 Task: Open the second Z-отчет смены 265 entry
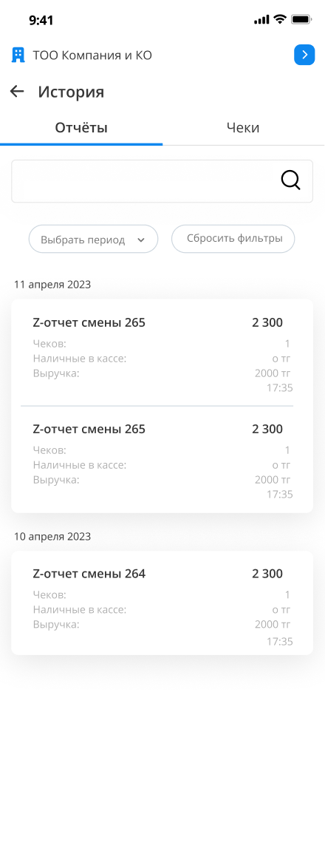(162, 459)
